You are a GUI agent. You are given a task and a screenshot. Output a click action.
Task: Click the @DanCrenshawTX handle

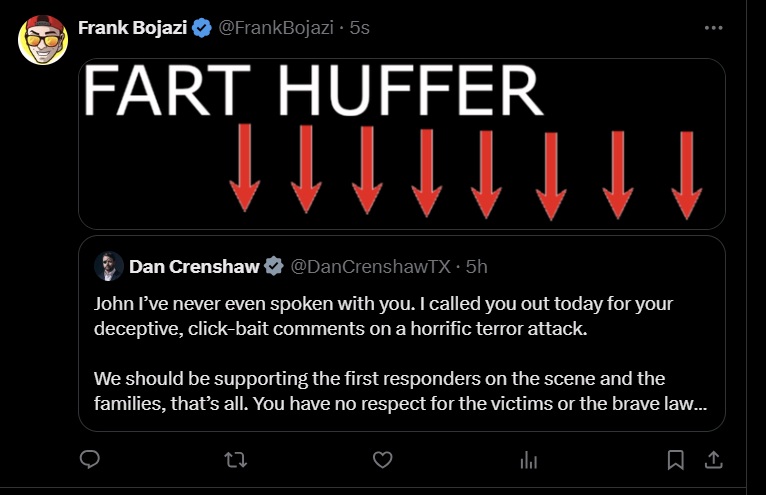tap(370, 266)
